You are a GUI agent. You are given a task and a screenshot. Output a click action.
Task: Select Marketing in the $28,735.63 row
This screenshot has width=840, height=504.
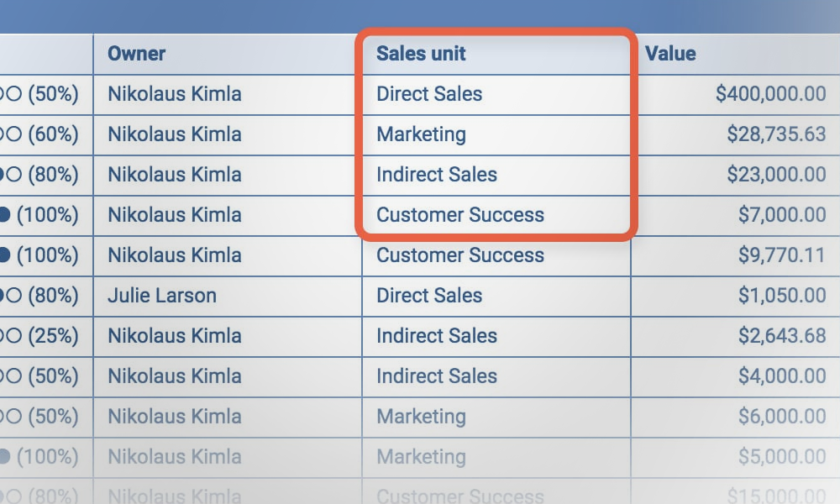click(x=421, y=134)
